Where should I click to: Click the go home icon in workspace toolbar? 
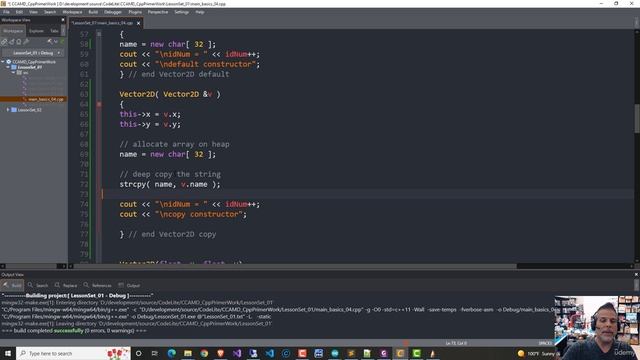tap(19, 42)
